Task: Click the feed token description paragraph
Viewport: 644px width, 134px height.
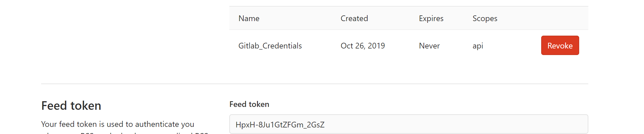Action: pyautogui.click(x=117, y=125)
